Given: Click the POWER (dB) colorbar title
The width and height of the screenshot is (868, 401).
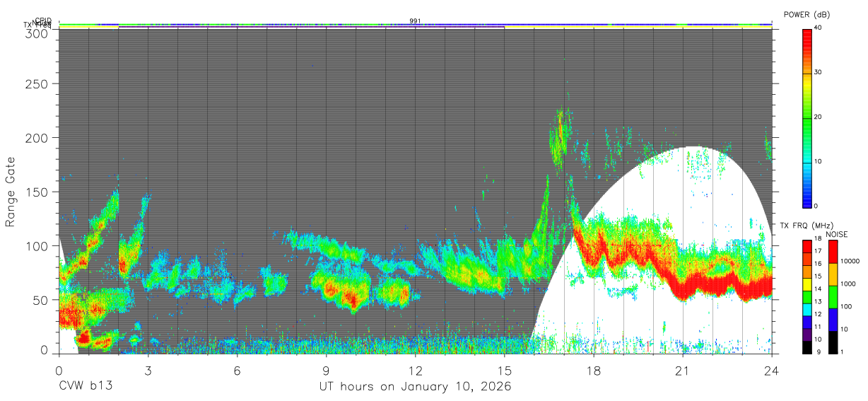Looking at the screenshot, I should pos(807,14).
